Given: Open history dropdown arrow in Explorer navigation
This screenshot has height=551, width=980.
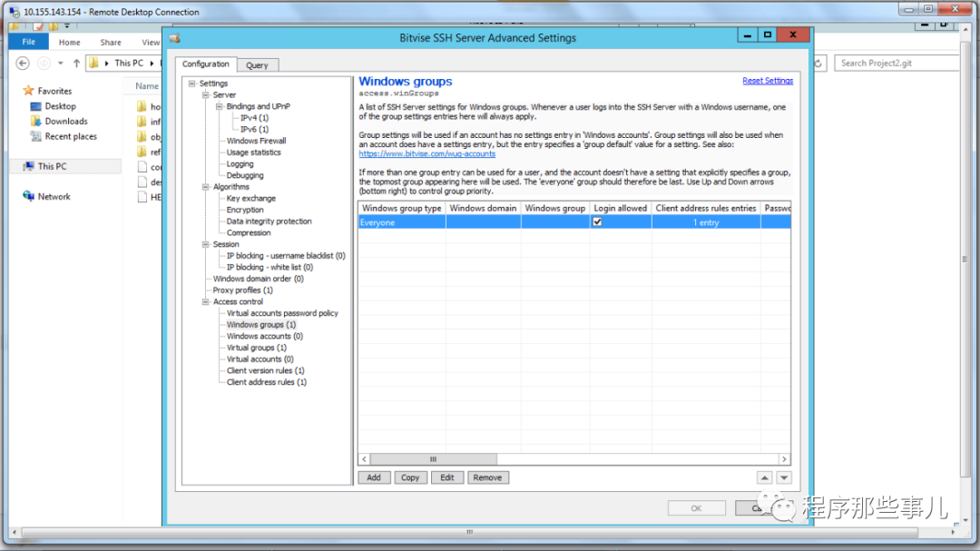Looking at the screenshot, I should tap(61, 64).
